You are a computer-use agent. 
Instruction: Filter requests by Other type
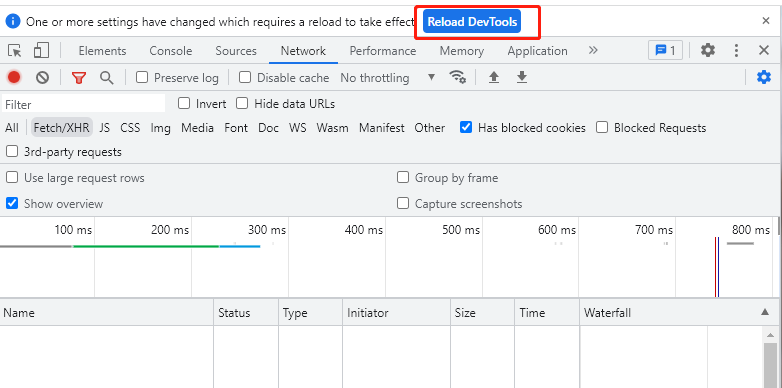pyautogui.click(x=429, y=128)
